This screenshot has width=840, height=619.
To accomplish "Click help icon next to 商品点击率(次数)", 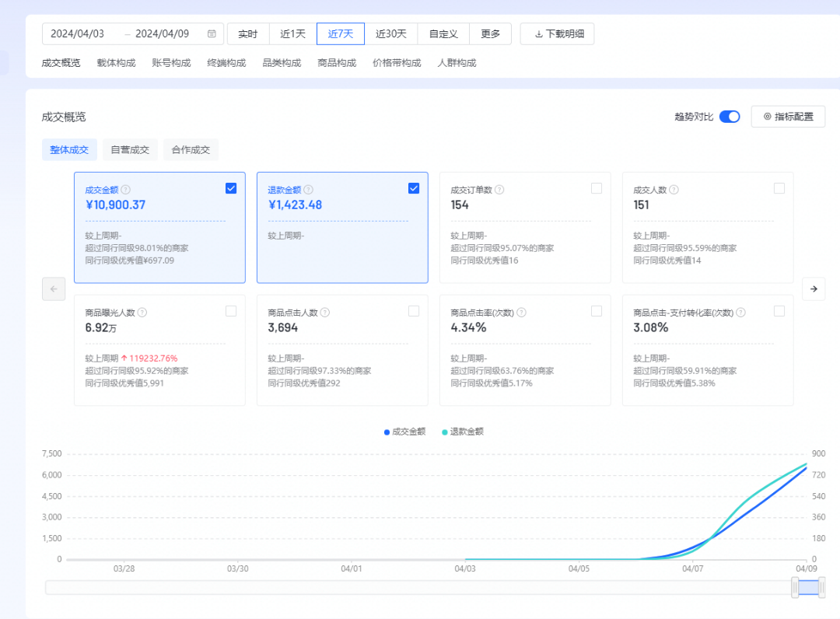I will pyautogui.click(x=521, y=312).
